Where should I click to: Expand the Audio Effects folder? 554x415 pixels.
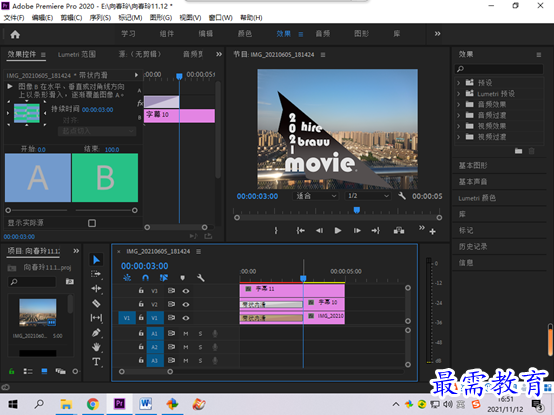pos(459,105)
